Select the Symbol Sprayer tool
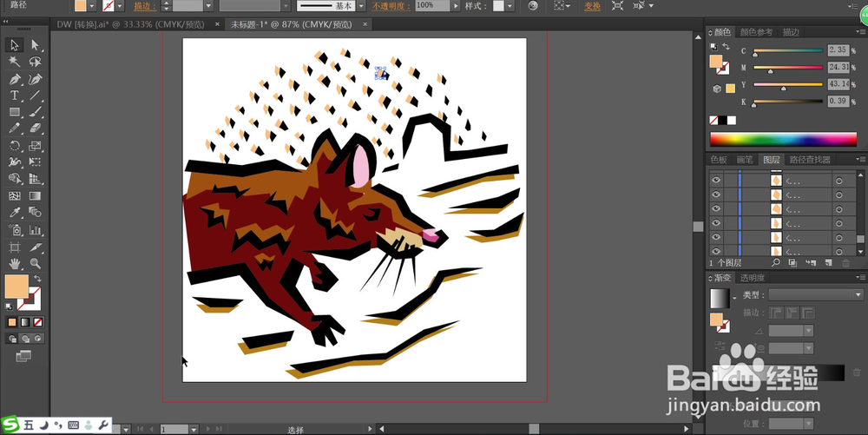 pos(15,230)
